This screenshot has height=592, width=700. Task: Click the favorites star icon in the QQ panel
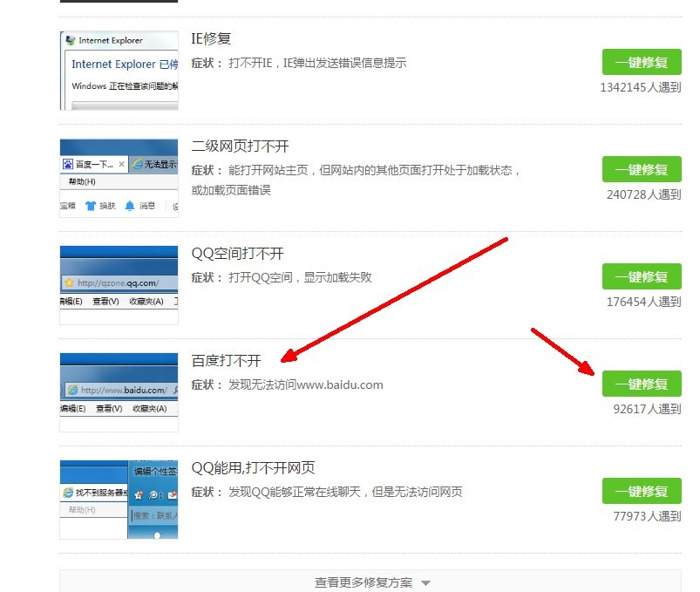tap(139, 496)
